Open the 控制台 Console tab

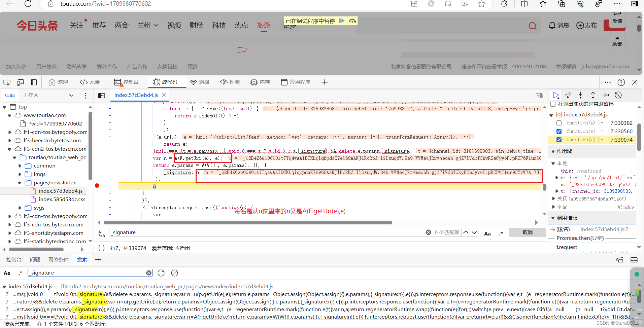[x=126, y=82]
